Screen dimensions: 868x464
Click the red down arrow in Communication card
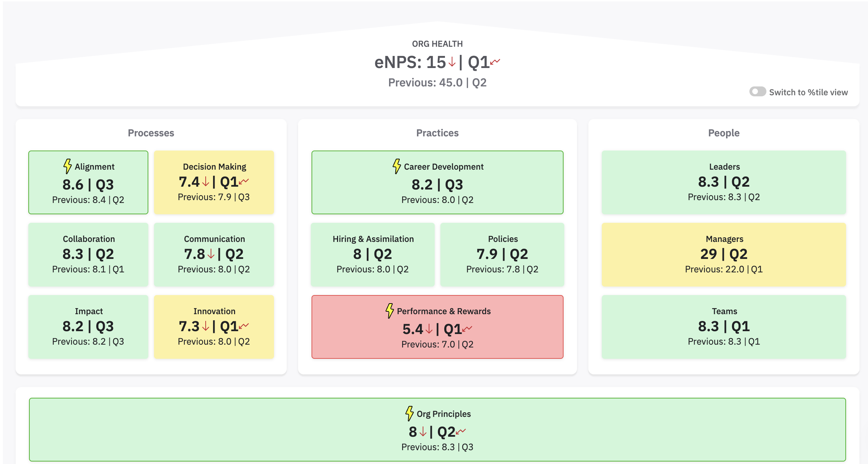[211, 254]
